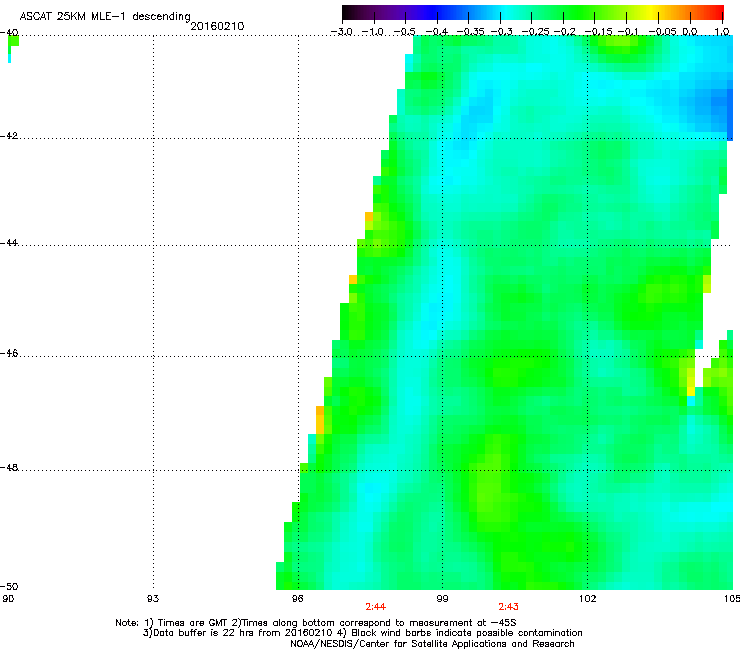Click the longitude label 96

click(x=298, y=599)
